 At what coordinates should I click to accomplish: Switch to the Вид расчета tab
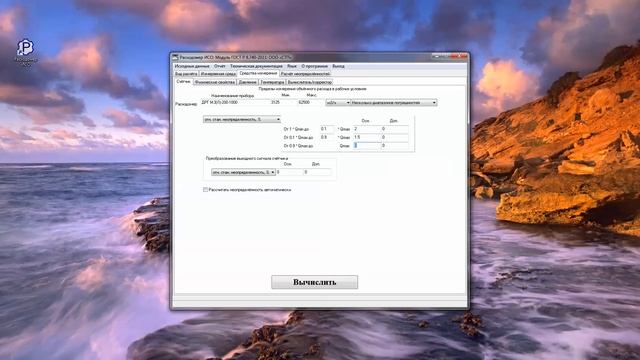click(x=186, y=74)
